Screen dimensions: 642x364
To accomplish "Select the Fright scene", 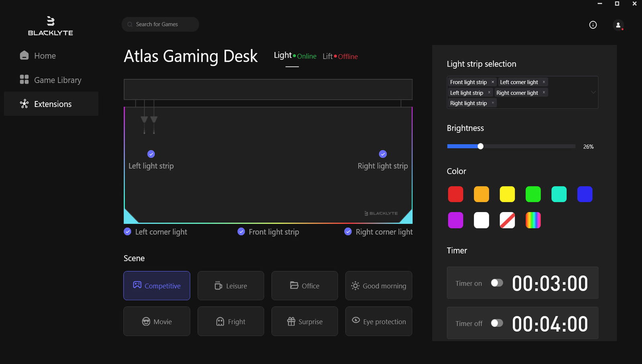I will (x=231, y=321).
